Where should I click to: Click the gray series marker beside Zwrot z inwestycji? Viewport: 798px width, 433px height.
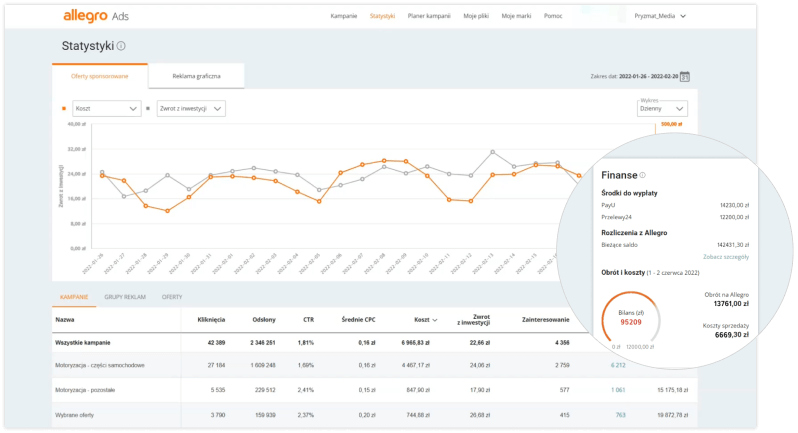148,108
